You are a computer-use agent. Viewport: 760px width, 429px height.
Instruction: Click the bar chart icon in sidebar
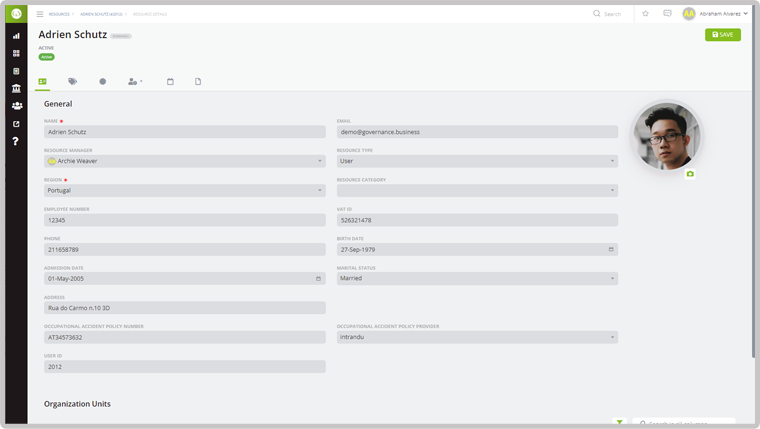pos(16,36)
